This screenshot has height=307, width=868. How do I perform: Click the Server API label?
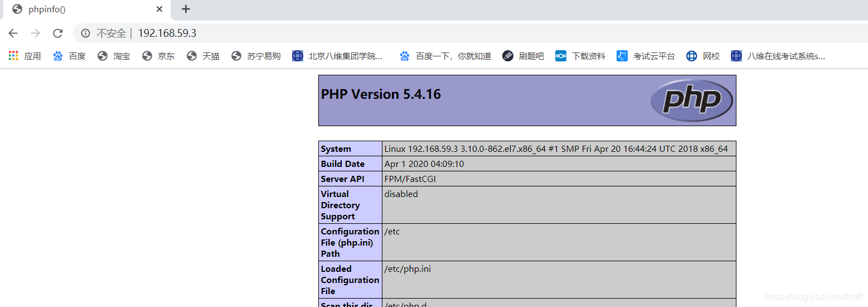pos(342,179)
